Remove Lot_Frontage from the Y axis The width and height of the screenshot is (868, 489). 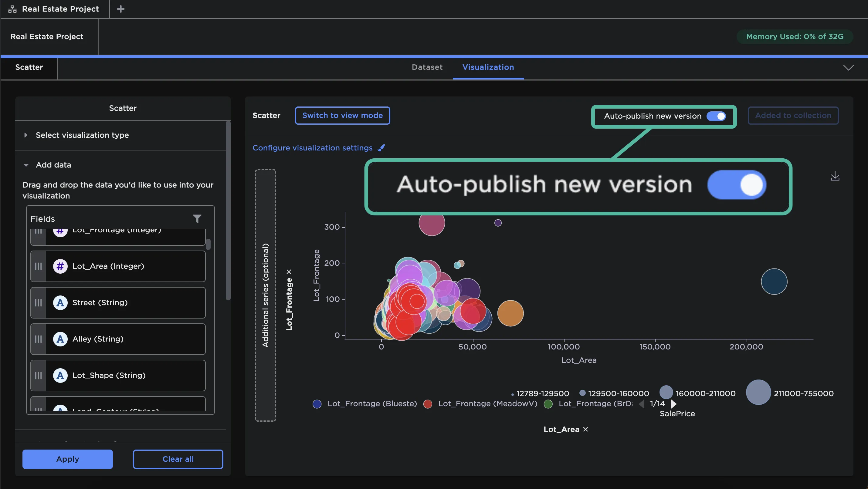click(x=289, y=271)
